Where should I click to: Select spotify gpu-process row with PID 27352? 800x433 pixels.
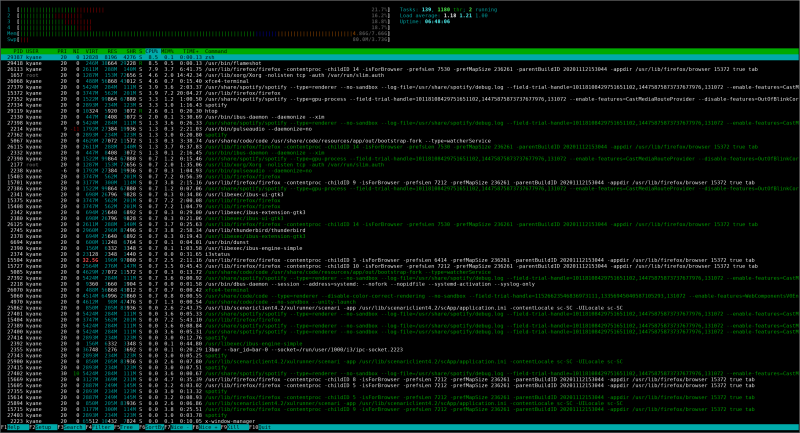pyautogui.click(x=400, y=99)
